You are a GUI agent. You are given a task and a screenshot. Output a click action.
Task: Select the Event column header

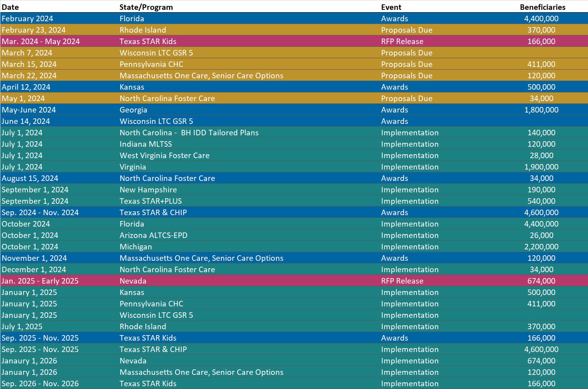(x=391, y=7)
